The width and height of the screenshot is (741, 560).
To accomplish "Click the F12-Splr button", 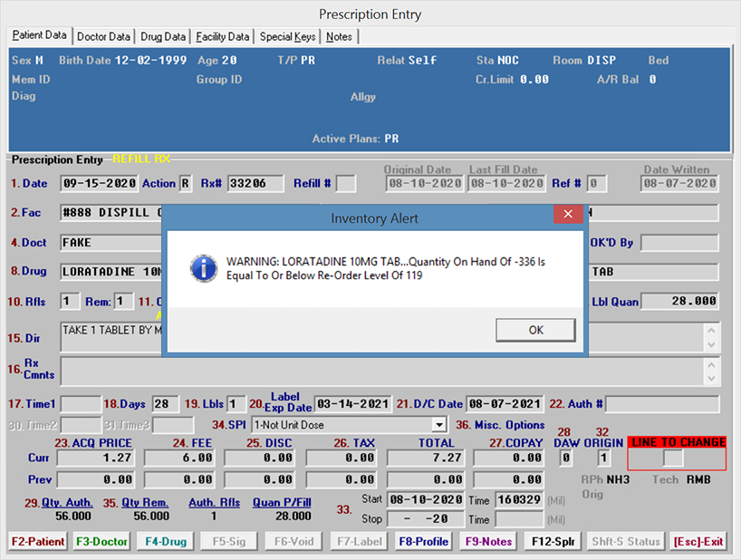I will tap(553, 541).
